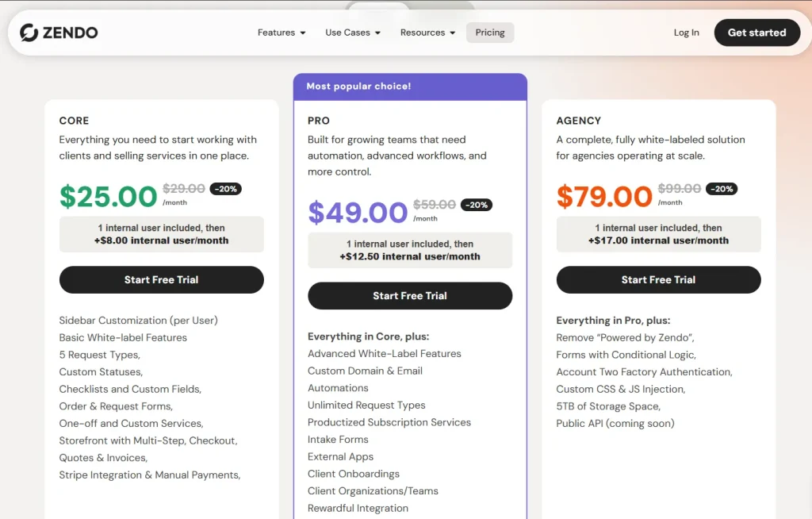This screenshot has height=519, width=812.
Task: Click "Public API (coming soon)" under Agency
Action: click(615, 423)
